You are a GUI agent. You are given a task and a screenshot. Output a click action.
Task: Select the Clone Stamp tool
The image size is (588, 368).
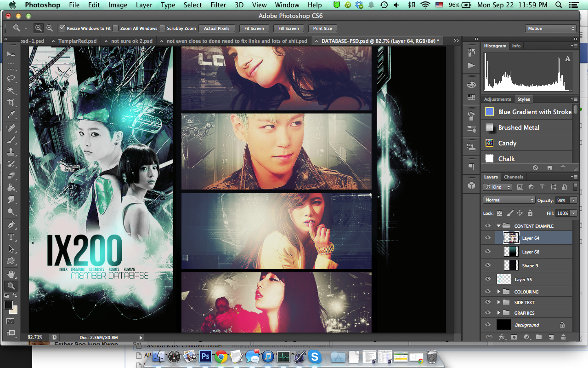click(11, 152)
